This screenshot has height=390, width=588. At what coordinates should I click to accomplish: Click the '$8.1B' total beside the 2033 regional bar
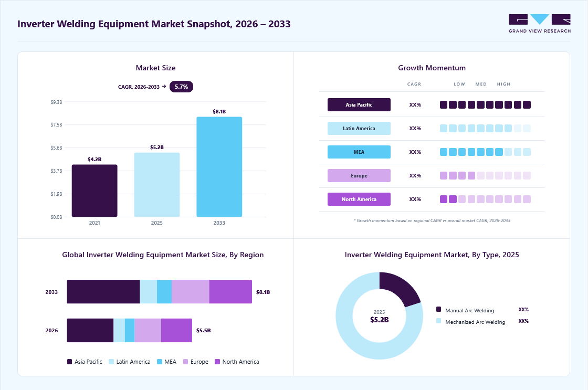(263, 292)
